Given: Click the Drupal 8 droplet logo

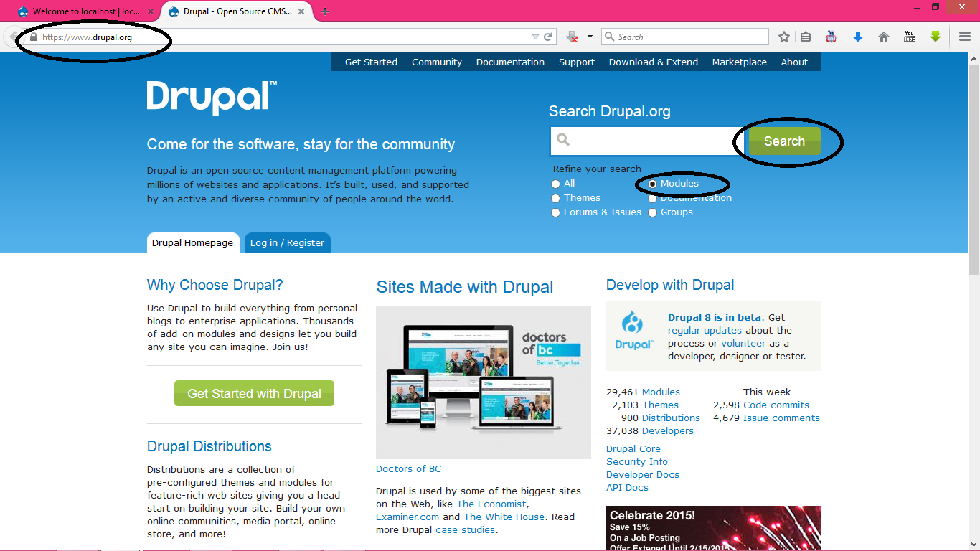Looking at the screenshot, I should tap(633, 330).
